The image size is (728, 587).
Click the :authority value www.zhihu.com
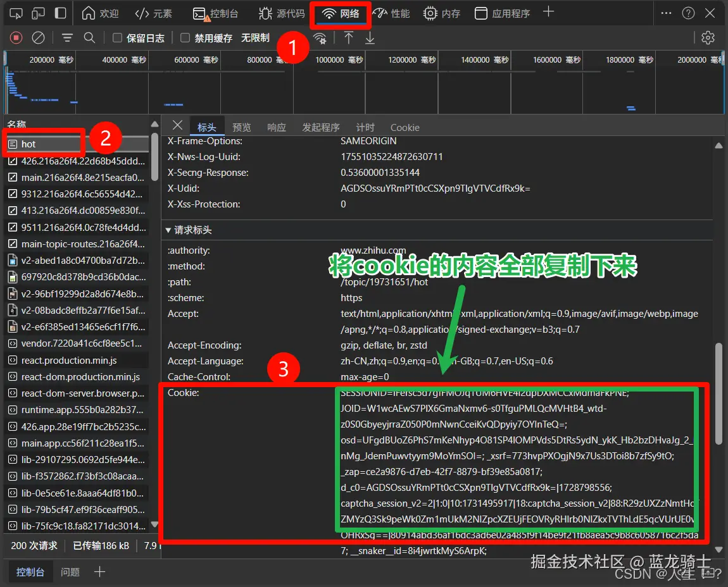[x=373, y=250]
